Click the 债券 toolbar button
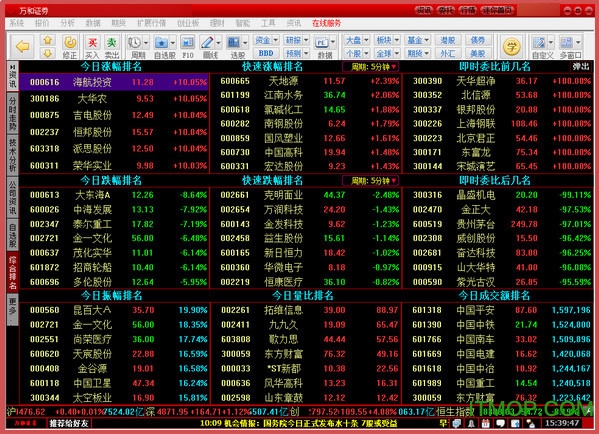Screen dimensions: 599x434 (478, 40)
